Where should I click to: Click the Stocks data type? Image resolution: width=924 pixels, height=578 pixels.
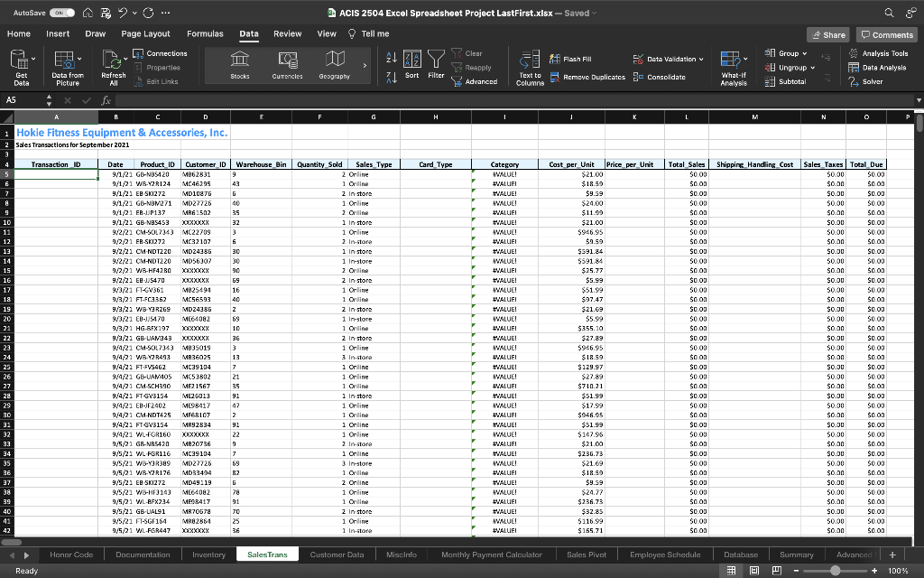tap(240, 63)
